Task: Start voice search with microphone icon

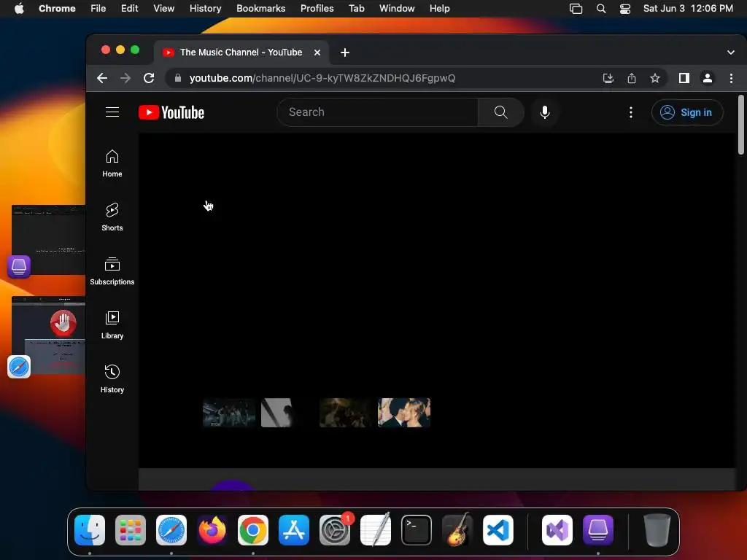Action: (x=544, y=112)
